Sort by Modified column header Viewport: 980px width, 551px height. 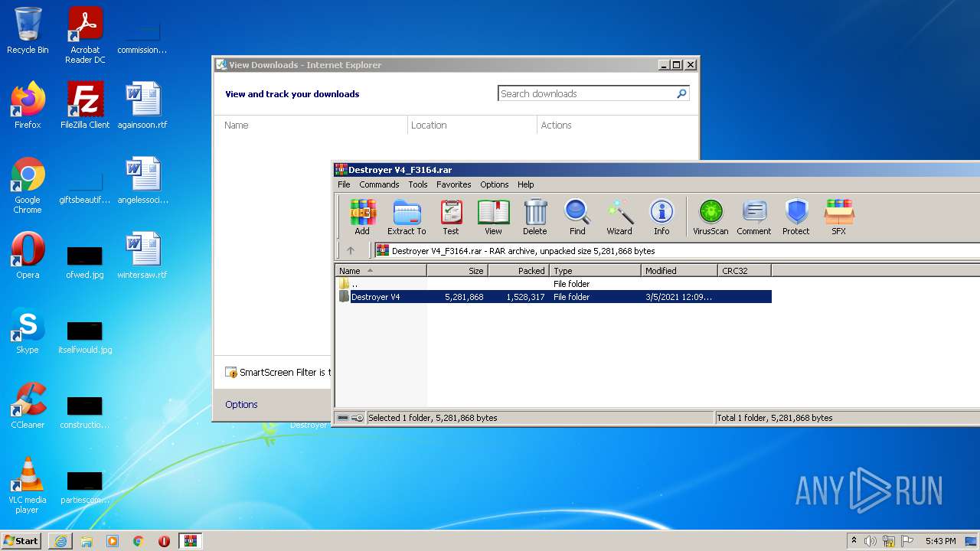coord(679,270)
